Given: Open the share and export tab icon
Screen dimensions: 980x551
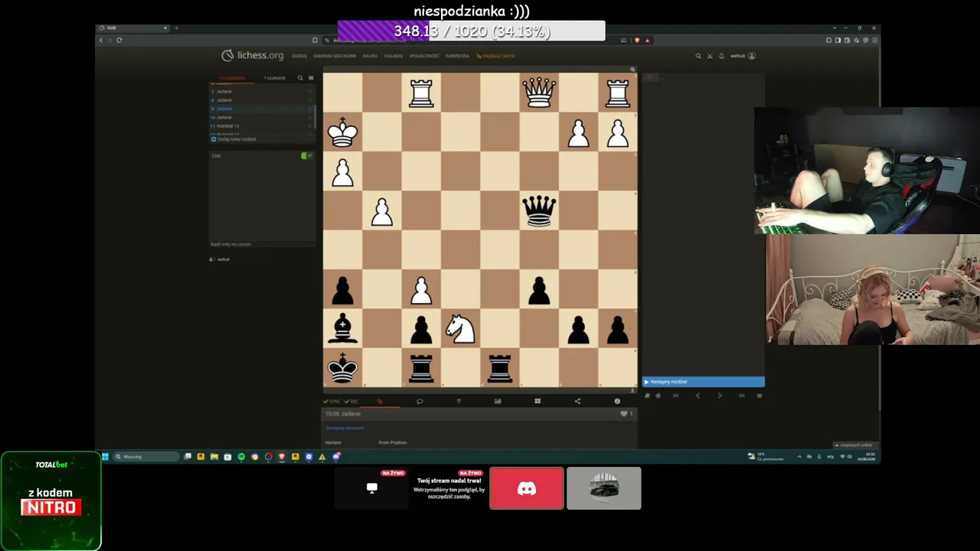Looking at the screenshot, I should tap(577, 401).
